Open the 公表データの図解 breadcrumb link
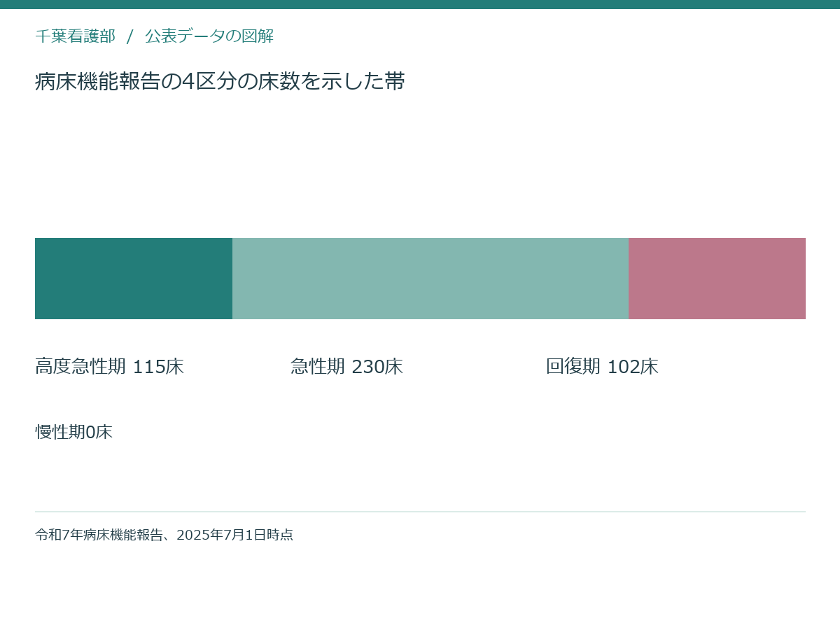 (209, 36)
